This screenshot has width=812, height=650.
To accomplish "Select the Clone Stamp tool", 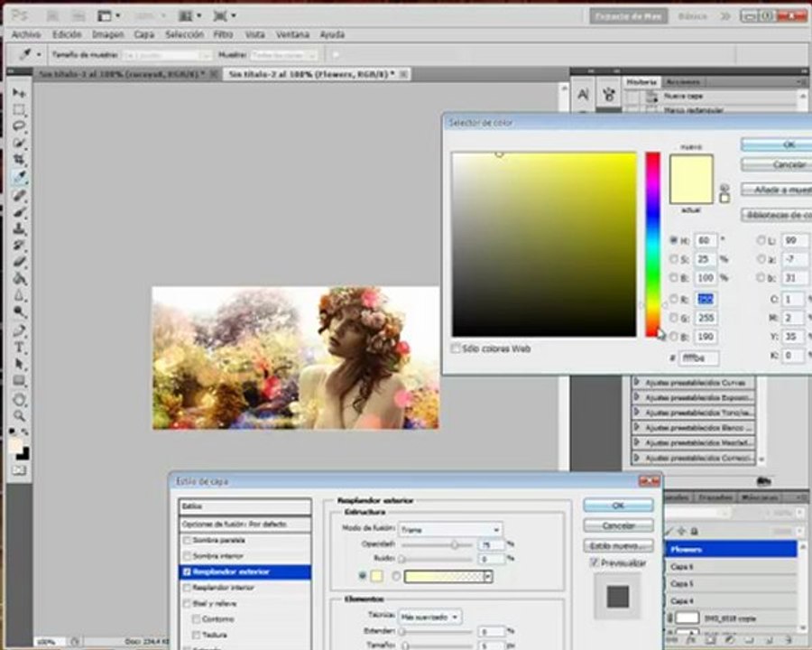I will (19, 228).
